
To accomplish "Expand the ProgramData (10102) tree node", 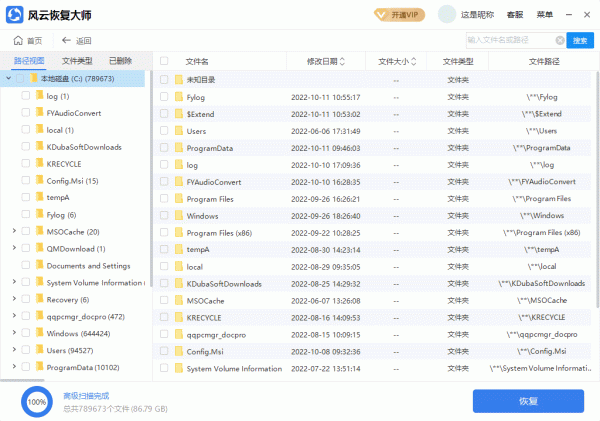I will (13, 367).
